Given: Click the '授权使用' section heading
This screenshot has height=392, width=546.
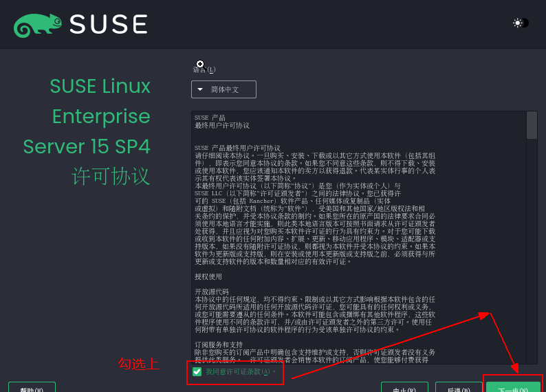Looking at the screenshot, I should pyautogui.click(x=208, y=276).
